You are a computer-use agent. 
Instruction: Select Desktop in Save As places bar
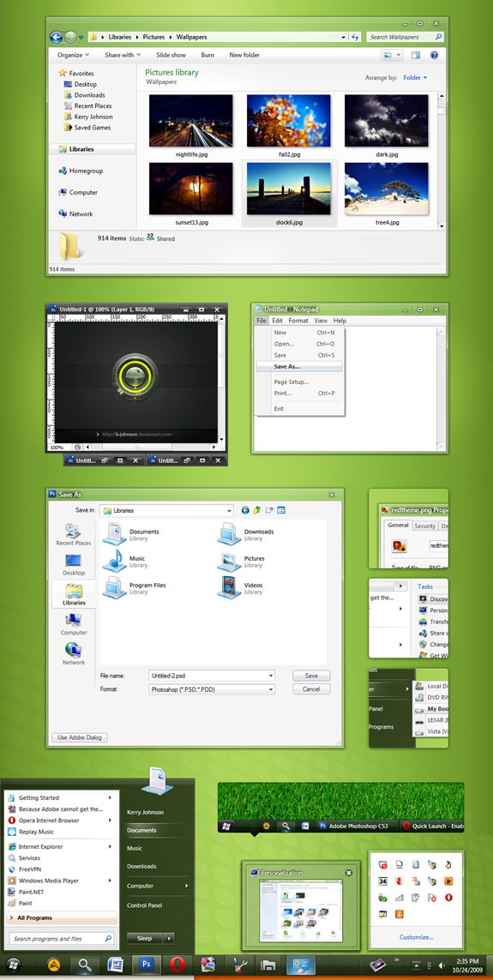coord(74,565)
